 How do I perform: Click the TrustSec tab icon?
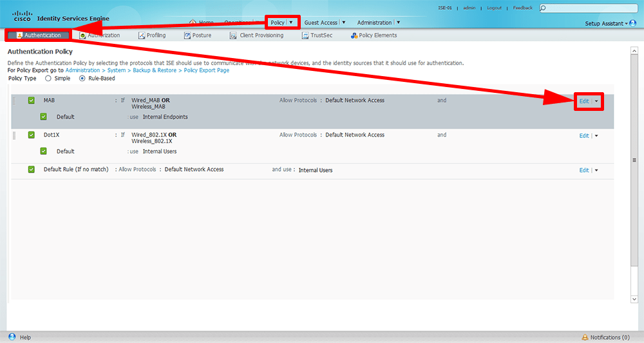point(305,35)
